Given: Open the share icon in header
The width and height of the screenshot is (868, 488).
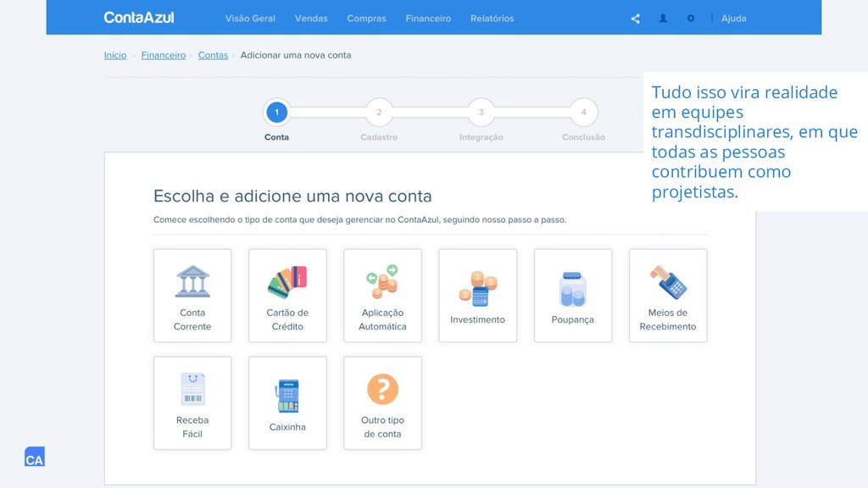Looking at the screenshot, I should [636, 19].
